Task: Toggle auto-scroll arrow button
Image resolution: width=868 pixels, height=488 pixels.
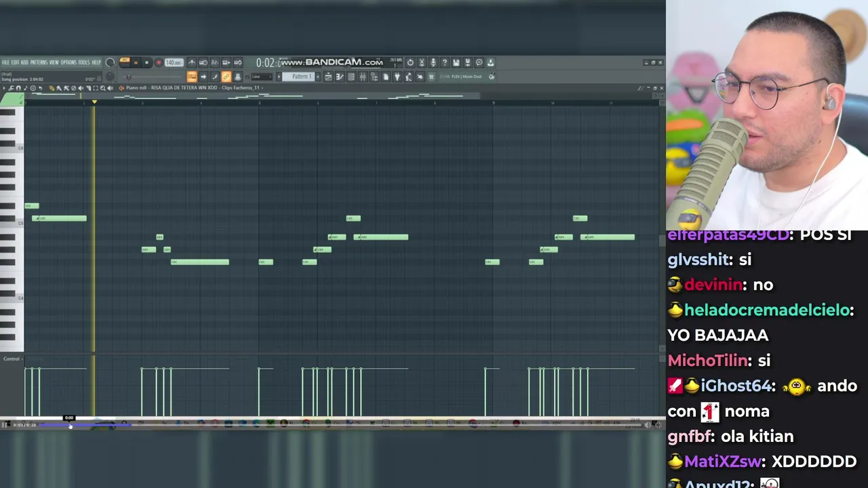Action: click(x=203, y=77)
